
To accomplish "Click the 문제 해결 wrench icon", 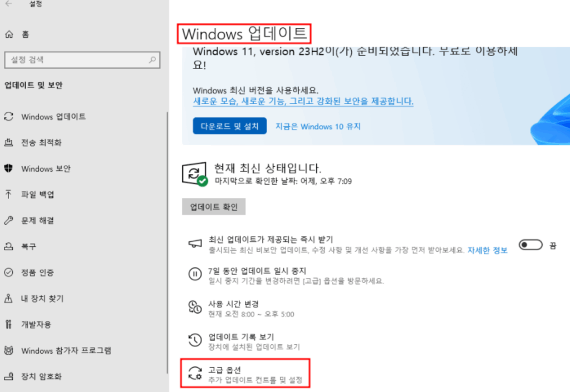I will 9,220.
